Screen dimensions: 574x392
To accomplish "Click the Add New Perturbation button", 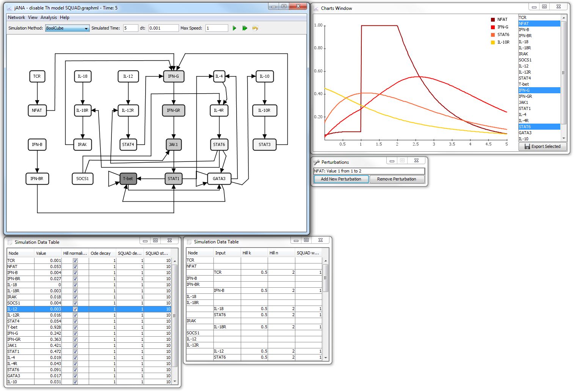I will [x=341, y=179].
